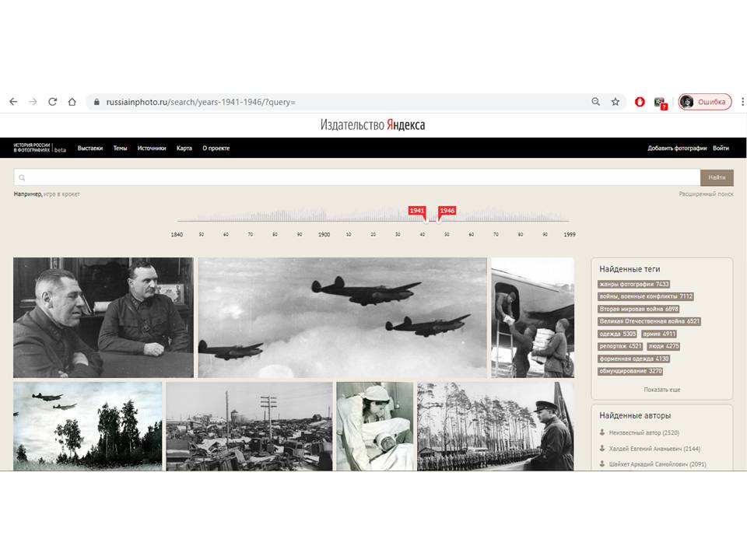Filter by Неизвестный автор
The width and height of the screenshot is (747, 560).
pos(644,433)
